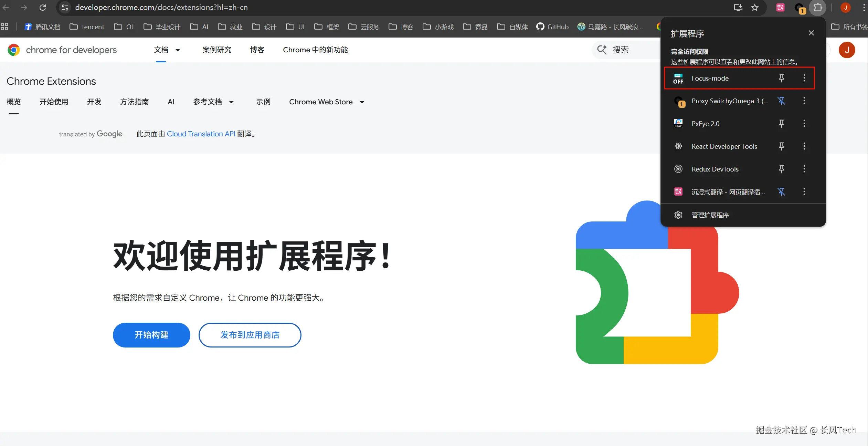Click the 开始构建 button
The height and width of the screenshot is (446, 868).
click(151, 335)
